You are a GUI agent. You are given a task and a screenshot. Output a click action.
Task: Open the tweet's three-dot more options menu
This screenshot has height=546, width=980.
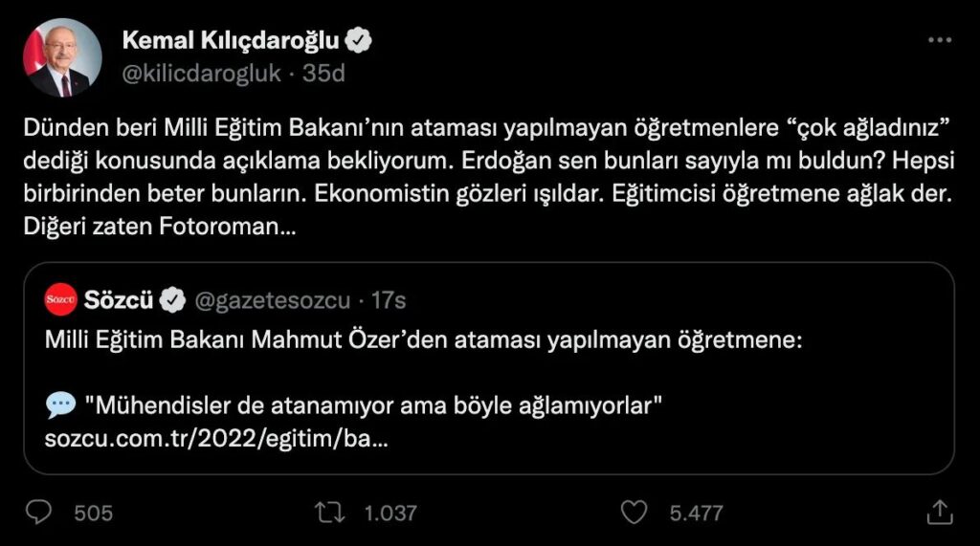(x=940, y=40)
